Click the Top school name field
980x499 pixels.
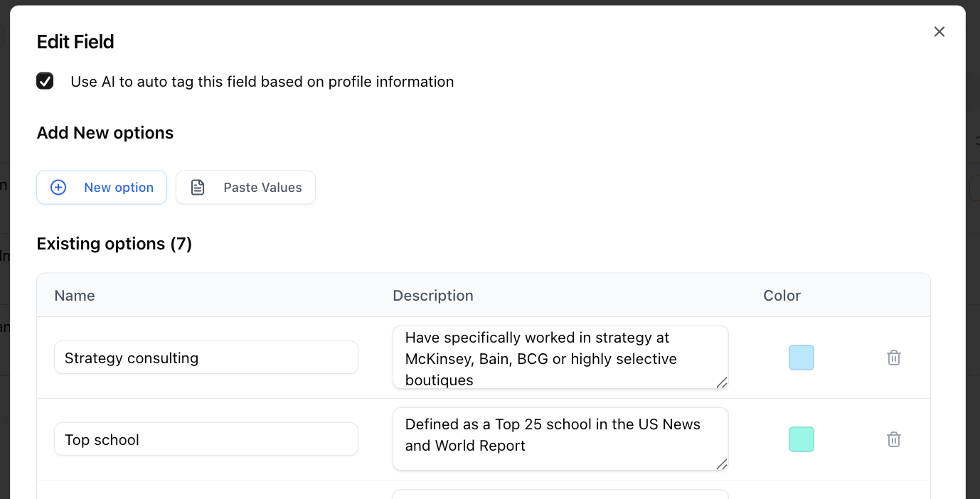pyautogui.click(x=206, y=439)
